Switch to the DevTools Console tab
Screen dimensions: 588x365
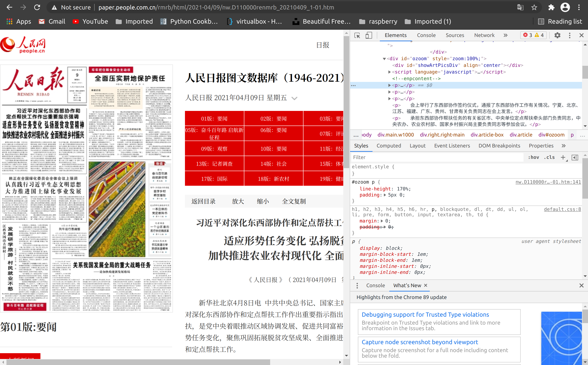pos(426,35)
